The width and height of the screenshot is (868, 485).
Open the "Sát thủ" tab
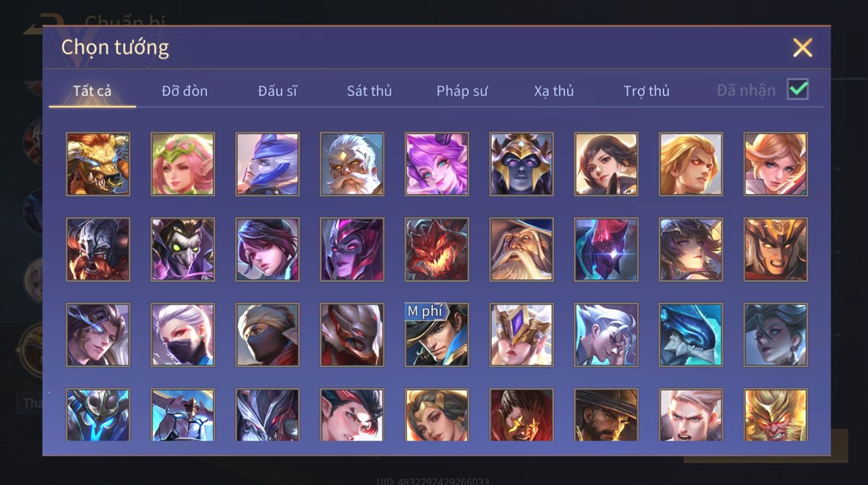tap(369, 91)
